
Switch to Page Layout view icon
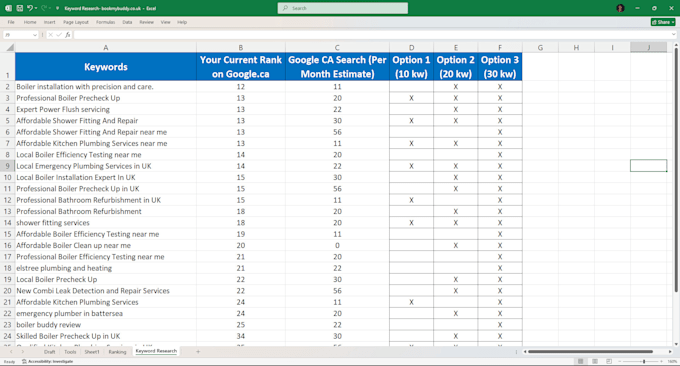[x=595, y=361]
